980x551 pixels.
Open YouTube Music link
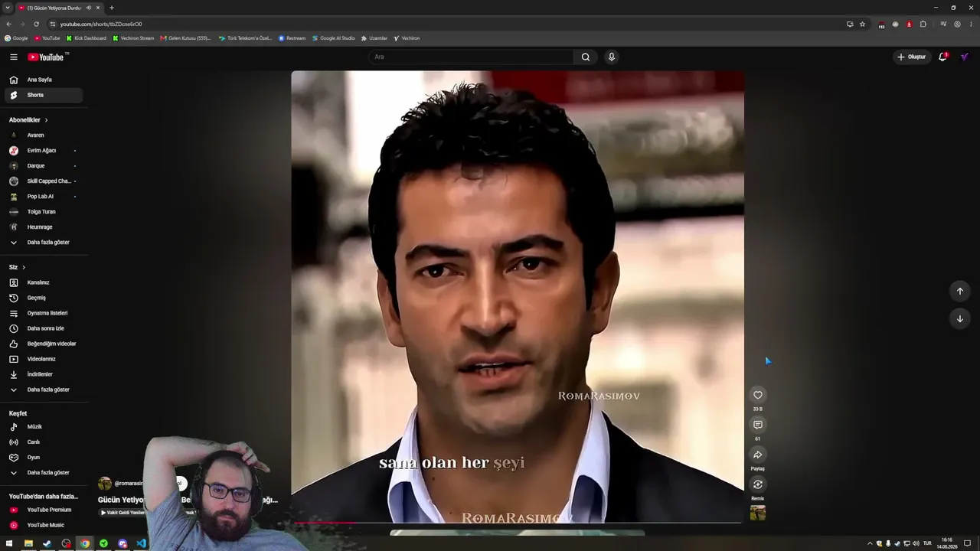point(44,525)
